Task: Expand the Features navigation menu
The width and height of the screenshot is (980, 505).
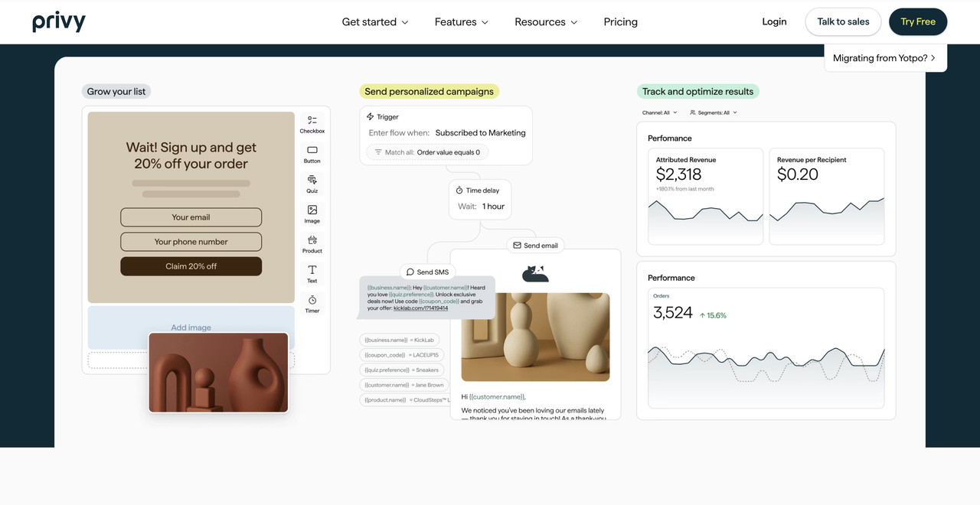Action: point(461,21)
